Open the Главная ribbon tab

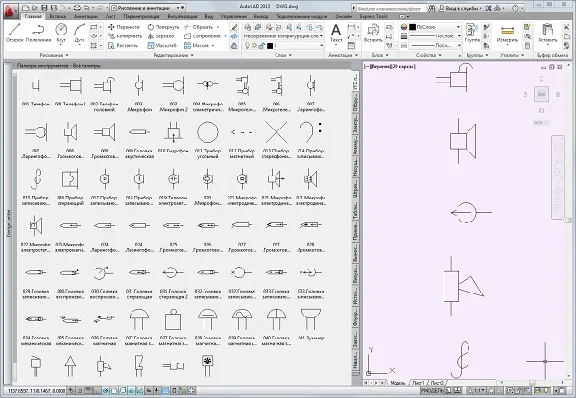tap(33, 16)
